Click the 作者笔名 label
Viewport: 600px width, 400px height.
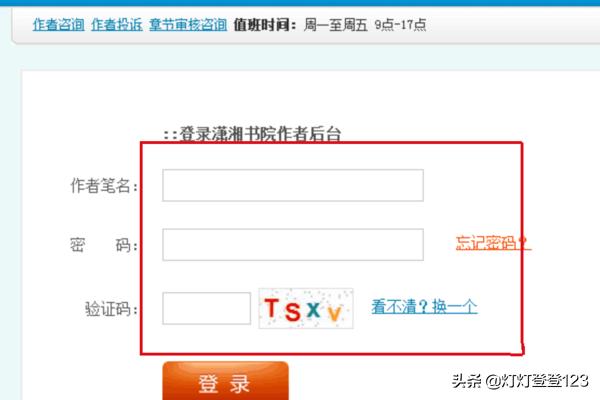[104, 186]
